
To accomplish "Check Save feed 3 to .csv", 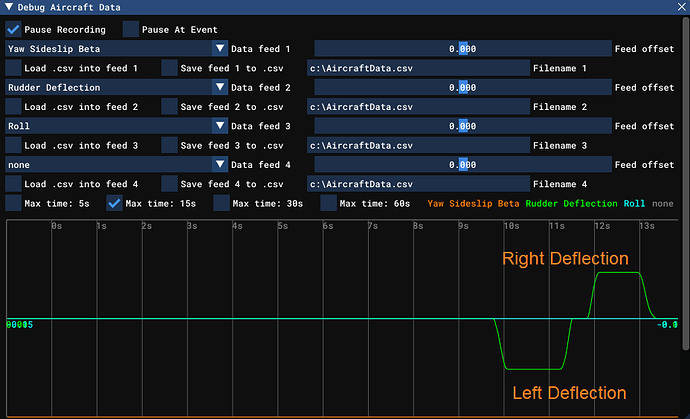I will click(170, 146).
